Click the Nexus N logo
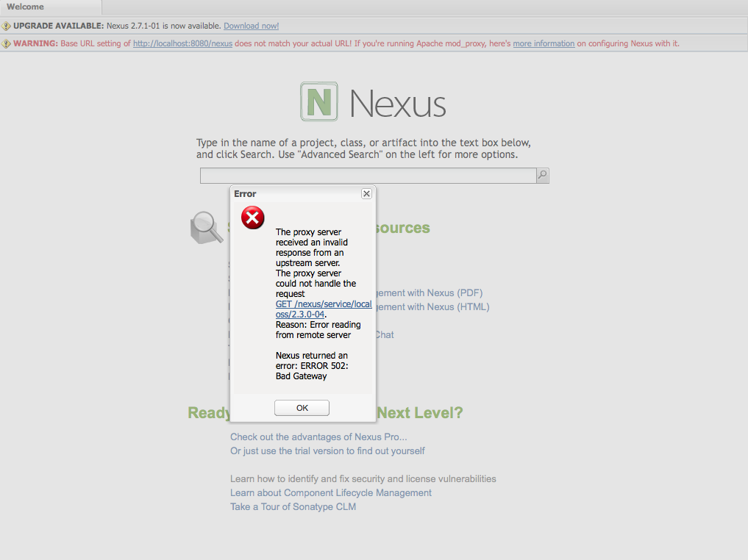 click(319, 101)
